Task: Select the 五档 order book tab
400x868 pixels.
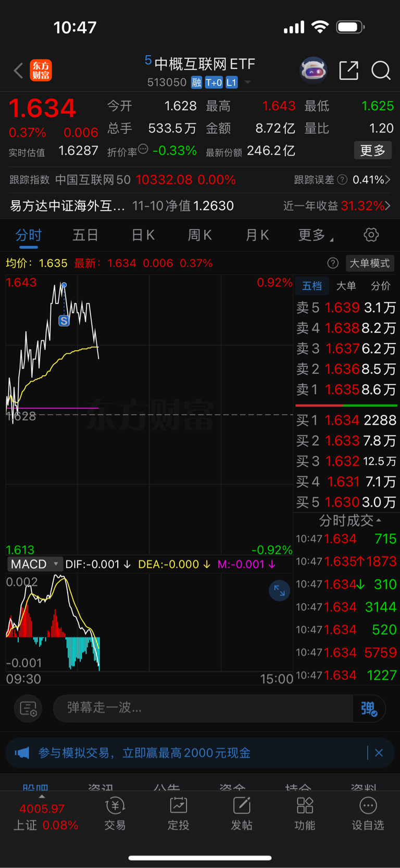Action: click(312, 286)
